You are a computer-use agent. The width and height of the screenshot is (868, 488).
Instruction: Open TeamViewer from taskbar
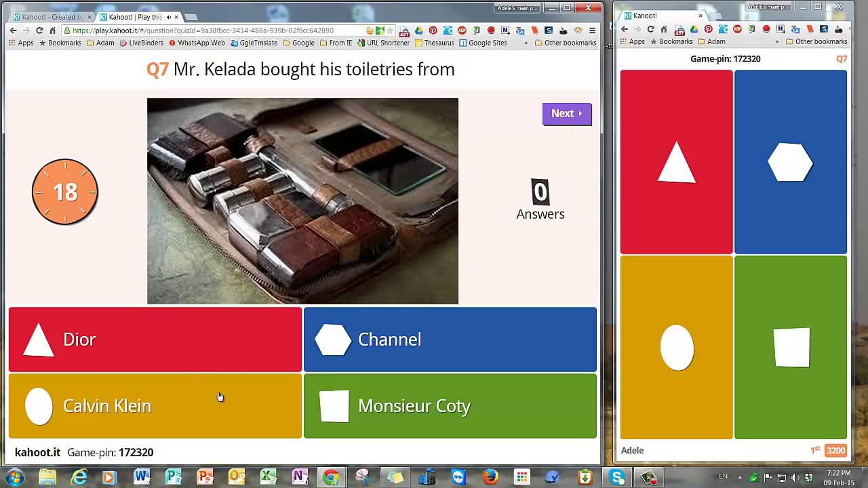[x=458, y=477]
